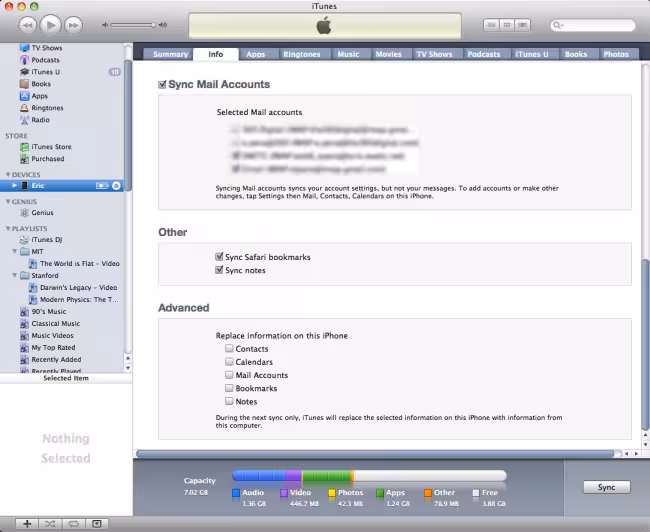The width and height of the screenshot is (650, 532).
Task: Switch to grid view button
Action: (507, 25)
